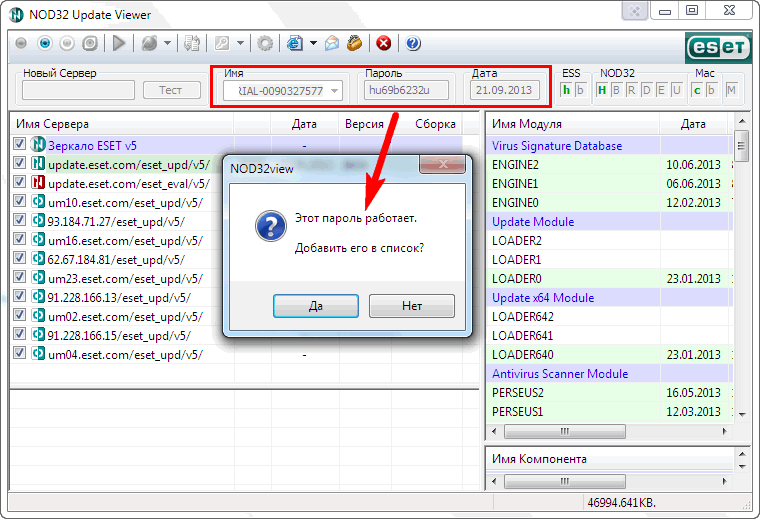
Task: Click the open envelope mail toolbar icon
Action: [x=332, y=44]
